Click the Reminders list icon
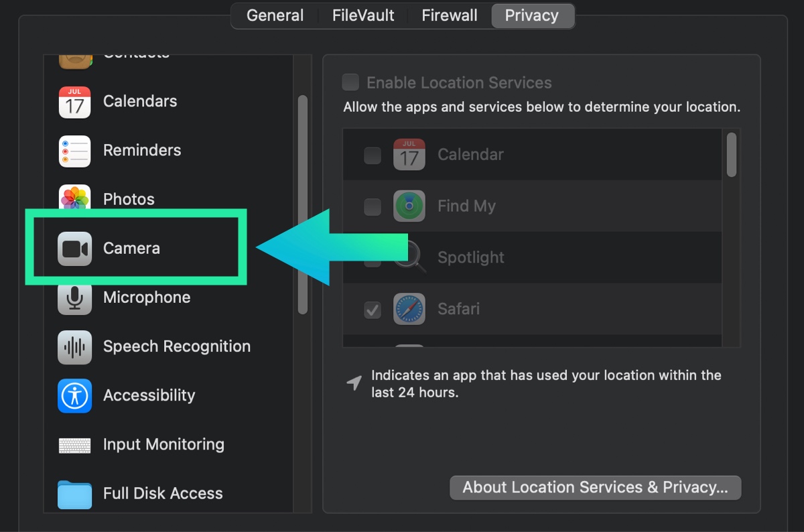 (x=74, y=151)
